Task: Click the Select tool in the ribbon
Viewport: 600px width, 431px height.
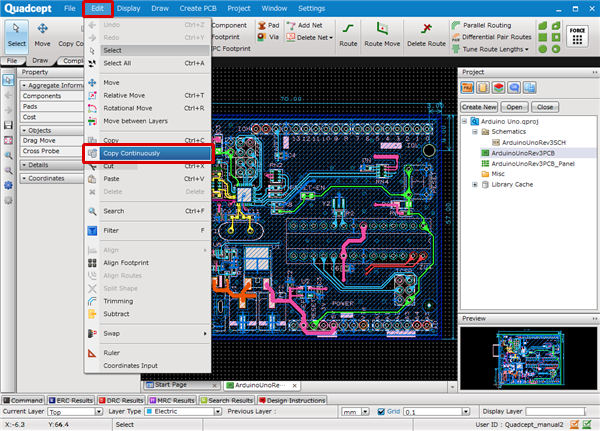Action: pyautogui.click(x=17, y=37)
